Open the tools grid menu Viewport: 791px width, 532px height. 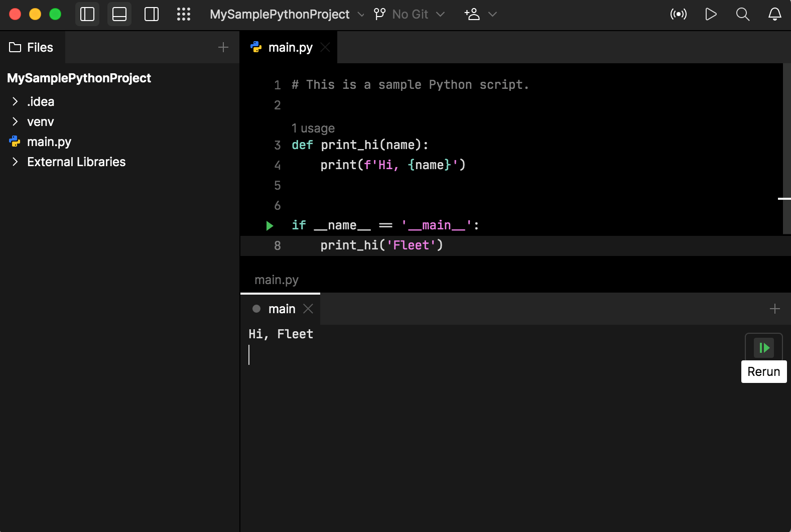[x=184, y=14]
